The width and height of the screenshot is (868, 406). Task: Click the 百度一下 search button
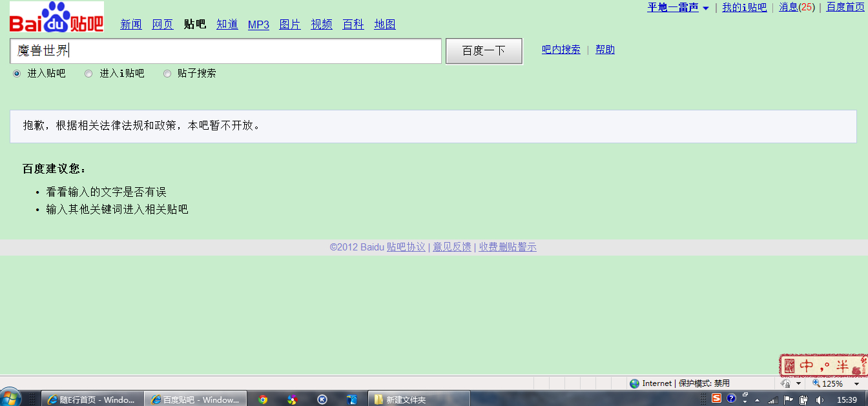click(484, 51)
